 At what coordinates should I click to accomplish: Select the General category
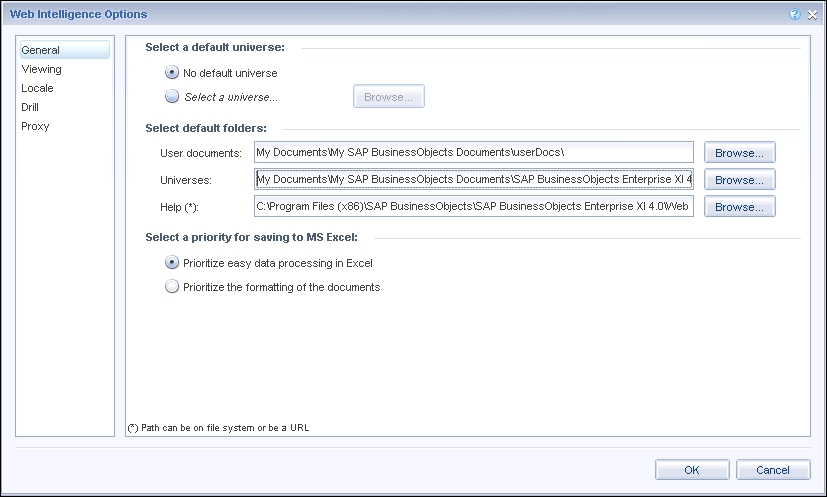[x=65, y=50]
